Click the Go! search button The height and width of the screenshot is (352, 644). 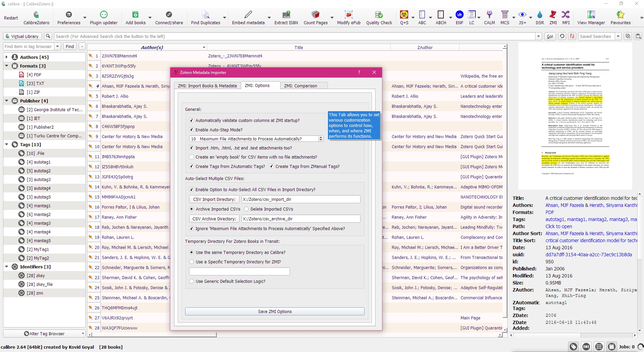click(x=550, y=36)
